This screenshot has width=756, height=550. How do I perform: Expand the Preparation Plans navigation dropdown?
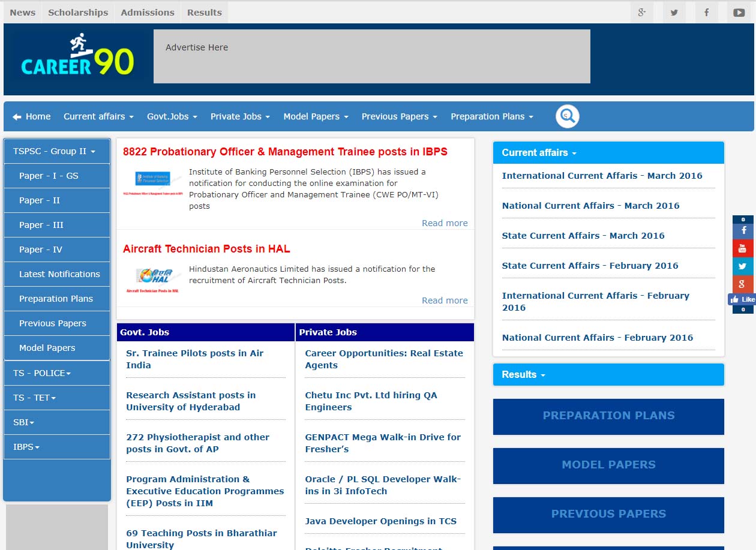coord(492,116)
